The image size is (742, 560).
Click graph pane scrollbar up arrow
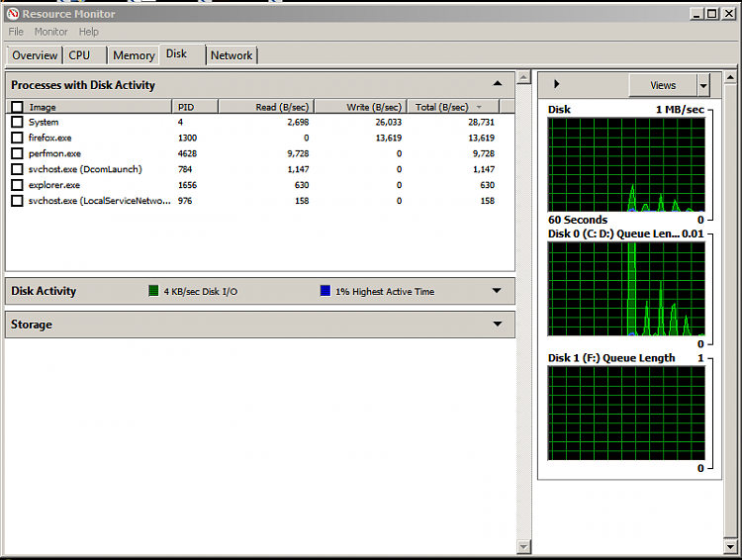coord(730,77)
